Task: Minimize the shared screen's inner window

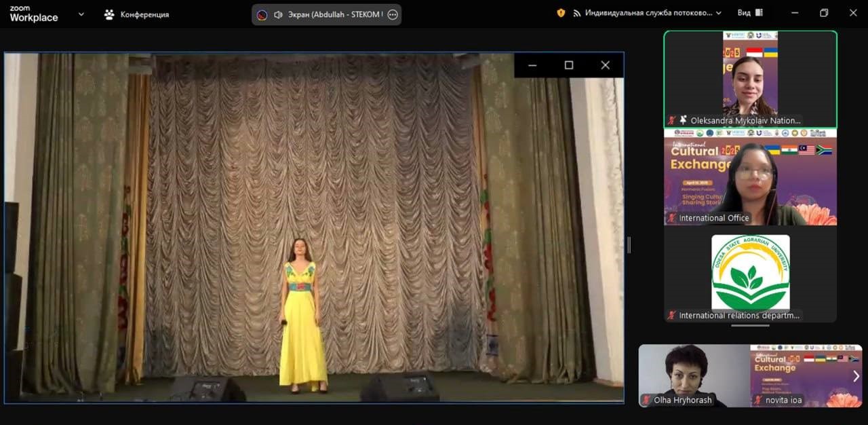Action: pyautogui.click(x=532, y=65)
